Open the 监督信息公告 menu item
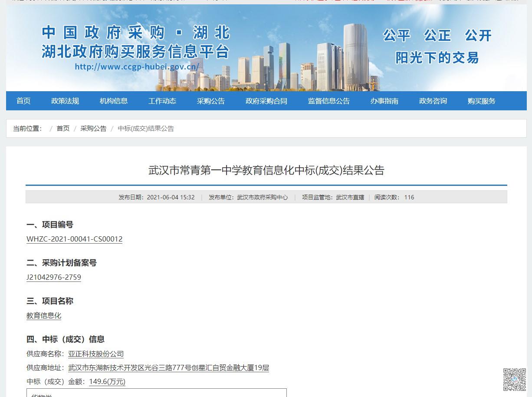This screenshot has height=397, width=532. point(329,101)
